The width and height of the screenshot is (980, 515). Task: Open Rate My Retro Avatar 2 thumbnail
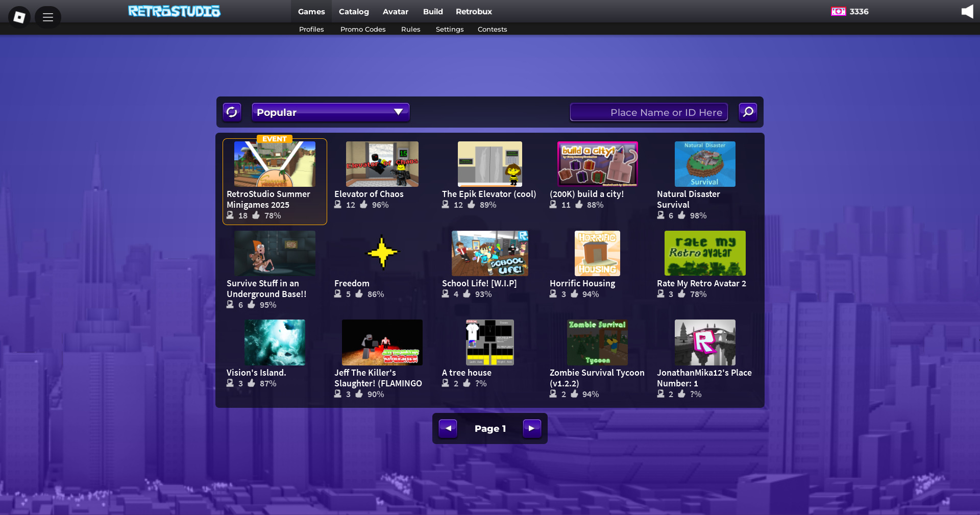[x=705, y=253]
